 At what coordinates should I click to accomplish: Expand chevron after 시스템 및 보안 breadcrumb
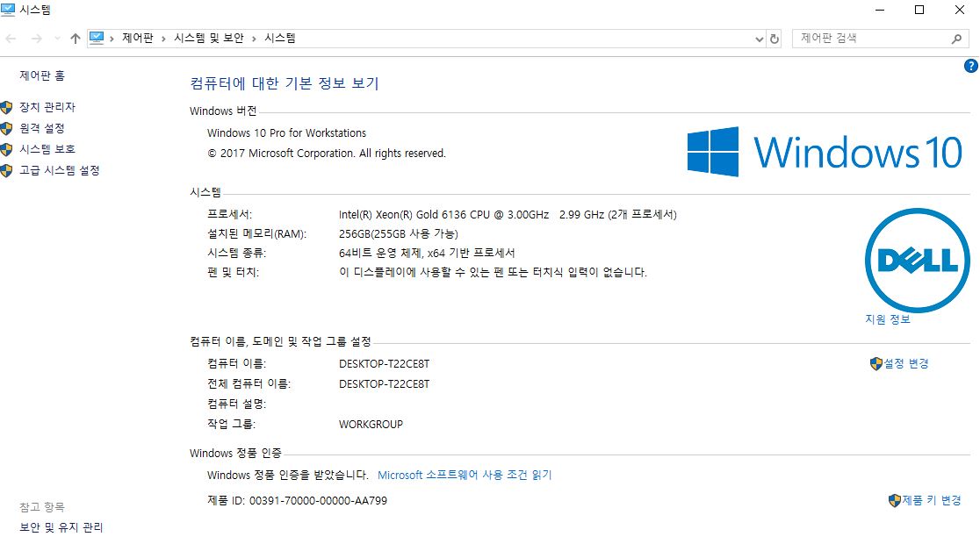255,39
